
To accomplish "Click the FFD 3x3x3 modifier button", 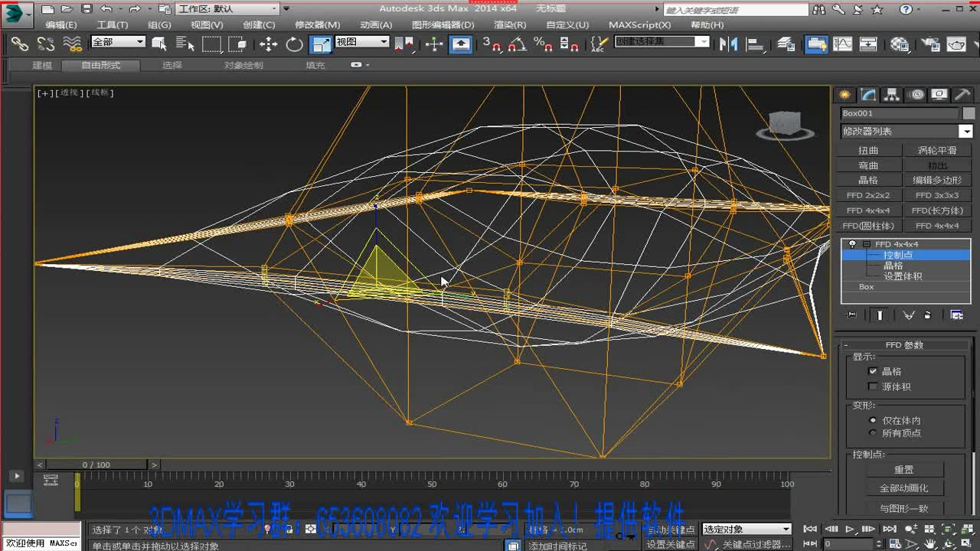I will click(936, 195).
